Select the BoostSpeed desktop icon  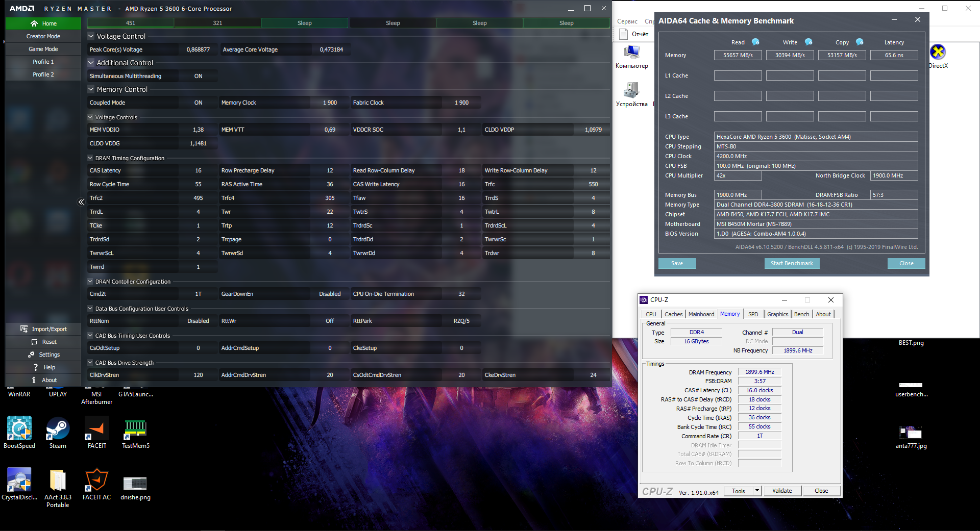19,433
